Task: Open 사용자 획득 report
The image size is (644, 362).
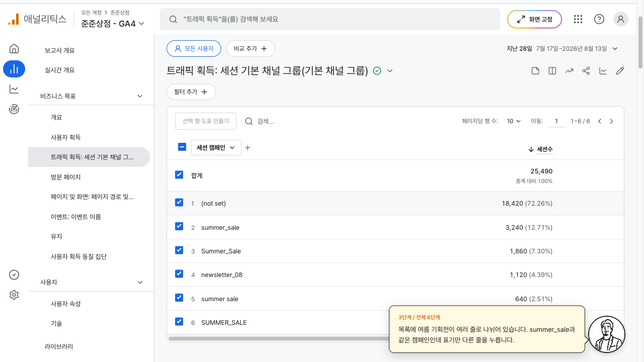Action: pos(65,137)
